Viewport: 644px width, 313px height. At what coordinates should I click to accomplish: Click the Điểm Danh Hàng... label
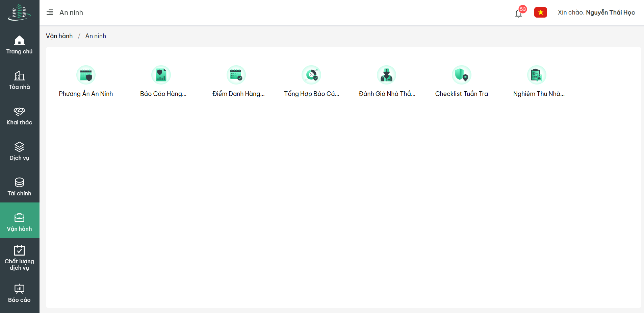(238, 94)
